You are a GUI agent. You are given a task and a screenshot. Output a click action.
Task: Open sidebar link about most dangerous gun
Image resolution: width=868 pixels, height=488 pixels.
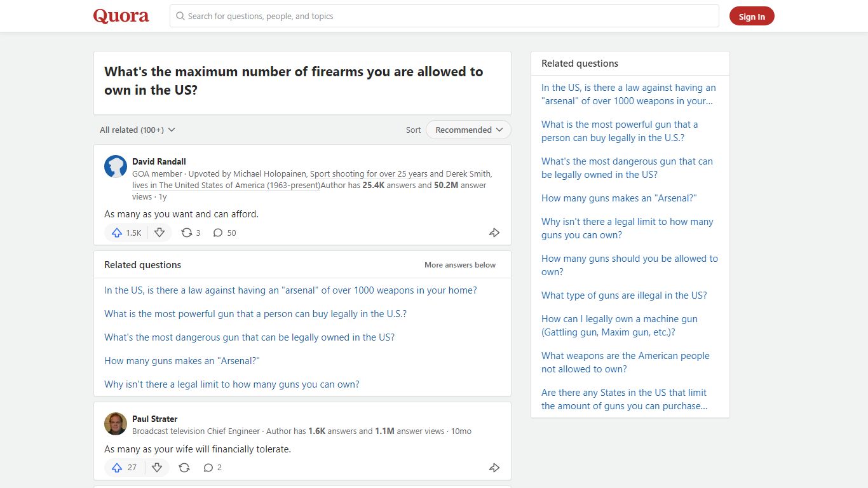627,168
